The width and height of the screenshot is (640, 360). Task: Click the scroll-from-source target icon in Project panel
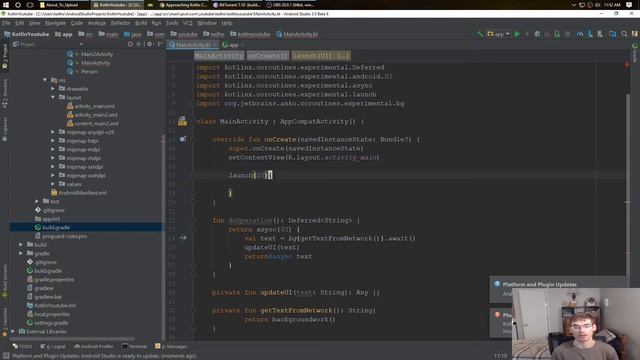(x=130, y=44)
